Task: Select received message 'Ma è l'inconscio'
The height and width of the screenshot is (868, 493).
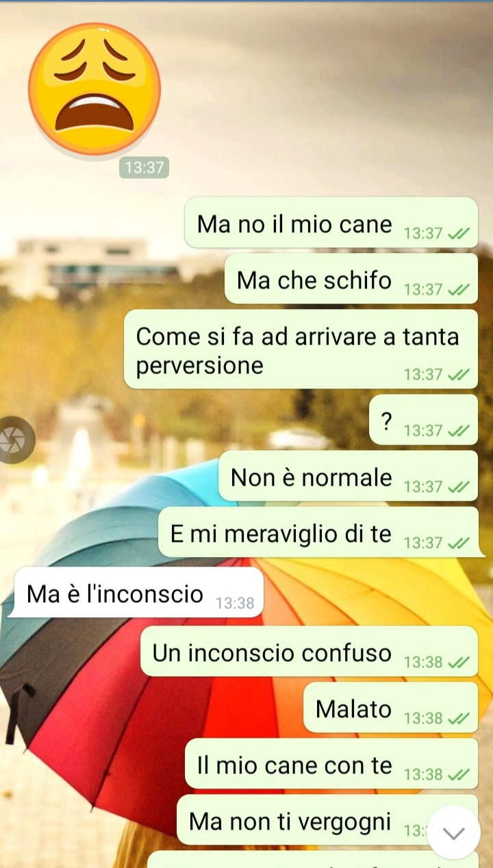Action: [x=137, y=593]
